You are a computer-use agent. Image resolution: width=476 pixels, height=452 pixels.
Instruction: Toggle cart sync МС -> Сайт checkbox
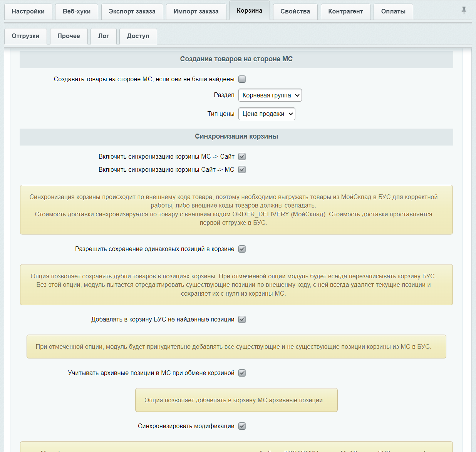(242, 157)
